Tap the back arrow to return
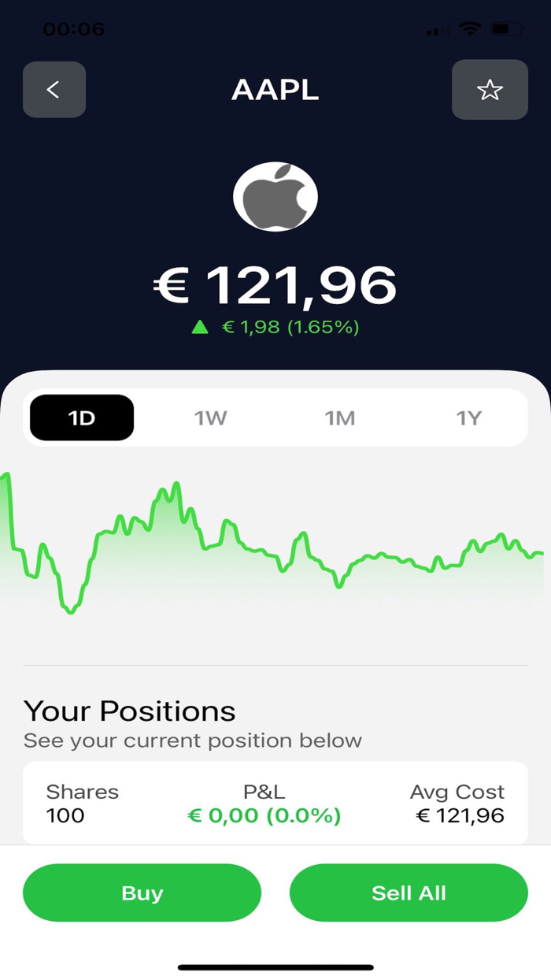The height and width of the screenshot is (980, 551). point(54,90)
